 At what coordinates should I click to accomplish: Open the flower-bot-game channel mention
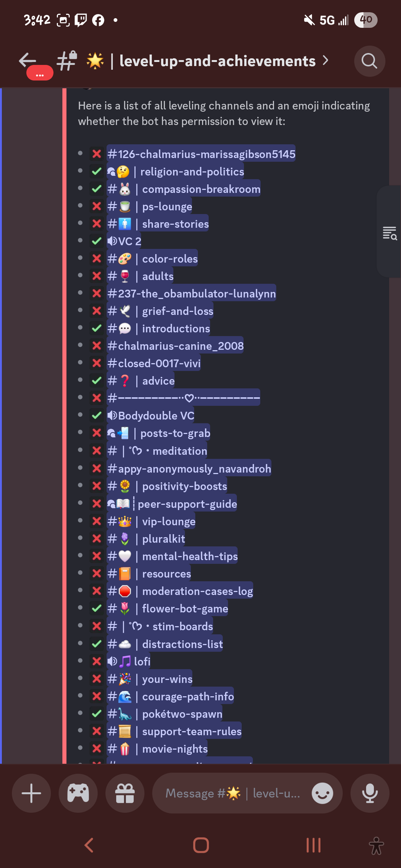click(167, 608)
